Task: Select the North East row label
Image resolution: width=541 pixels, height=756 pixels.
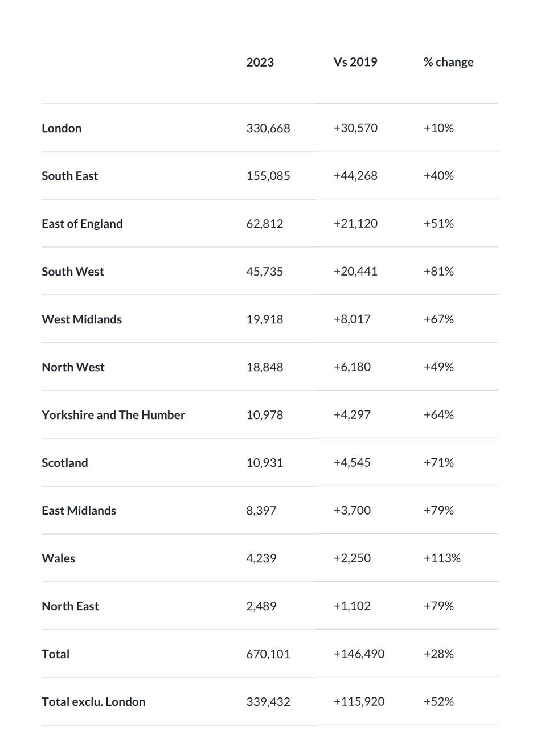Action: pyautogui.click(x=70, y=606)
